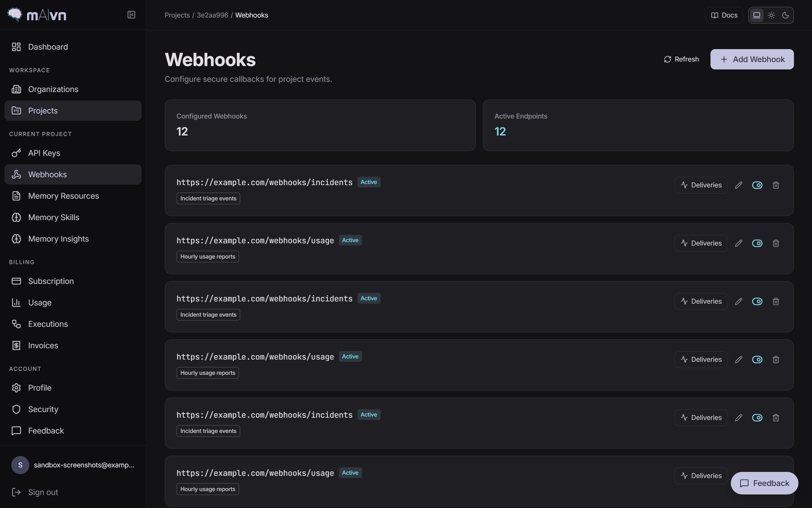Delete the second usage webhook
Image resolution: width=812 pixels, height=508 pixels.
776,360
